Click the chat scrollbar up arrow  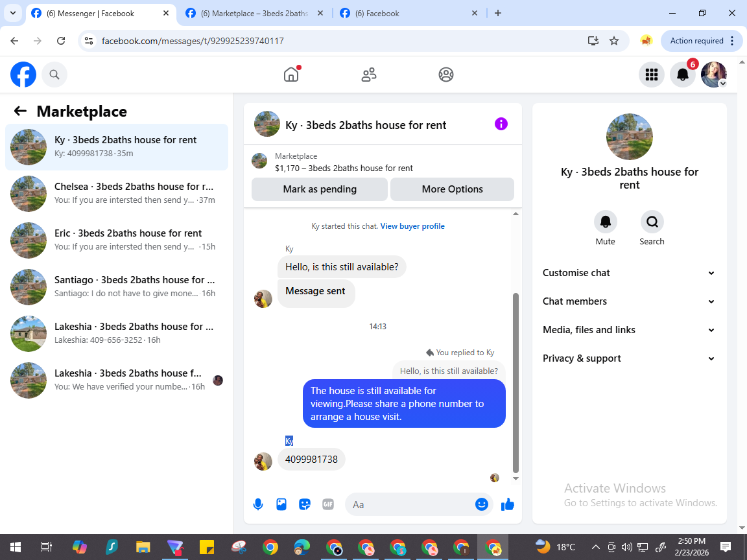tap(516, 214)
